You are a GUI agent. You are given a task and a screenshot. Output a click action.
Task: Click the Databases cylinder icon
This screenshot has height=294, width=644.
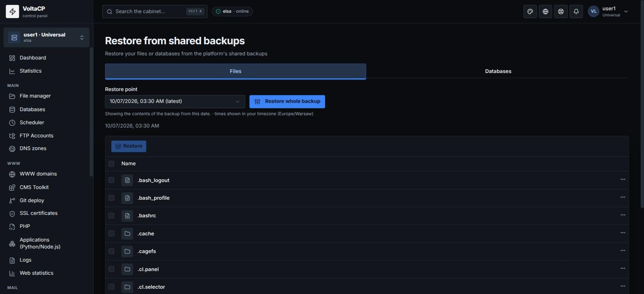click(12, 109)
